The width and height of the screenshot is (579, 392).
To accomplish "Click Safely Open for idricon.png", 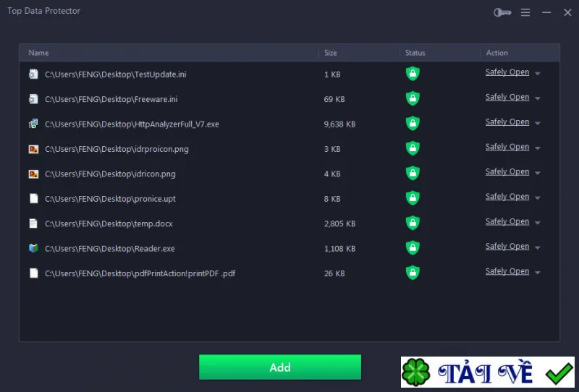I will click(507, 171).
